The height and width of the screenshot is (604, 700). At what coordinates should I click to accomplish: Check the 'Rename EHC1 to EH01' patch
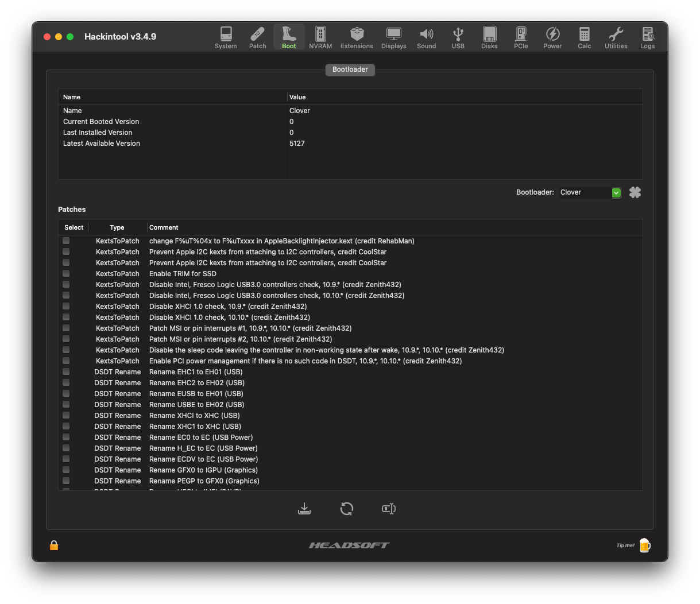(x=66, y=372)
